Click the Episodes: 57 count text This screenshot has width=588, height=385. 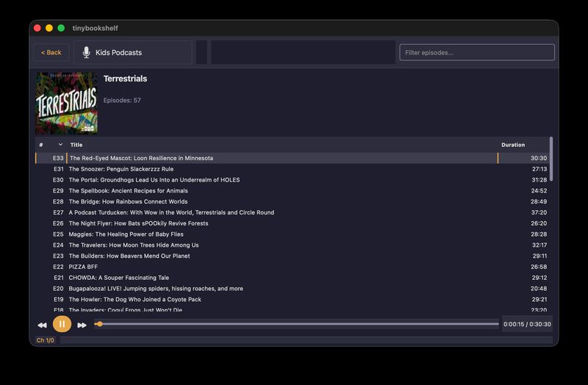coord(122,101)
